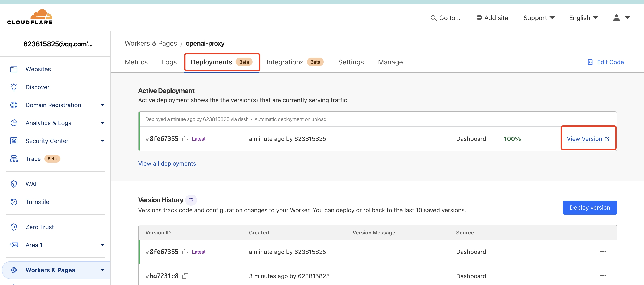Click the WAF shield icon
The height and width of the screenshot is (285, 644).
coord(14,184)
